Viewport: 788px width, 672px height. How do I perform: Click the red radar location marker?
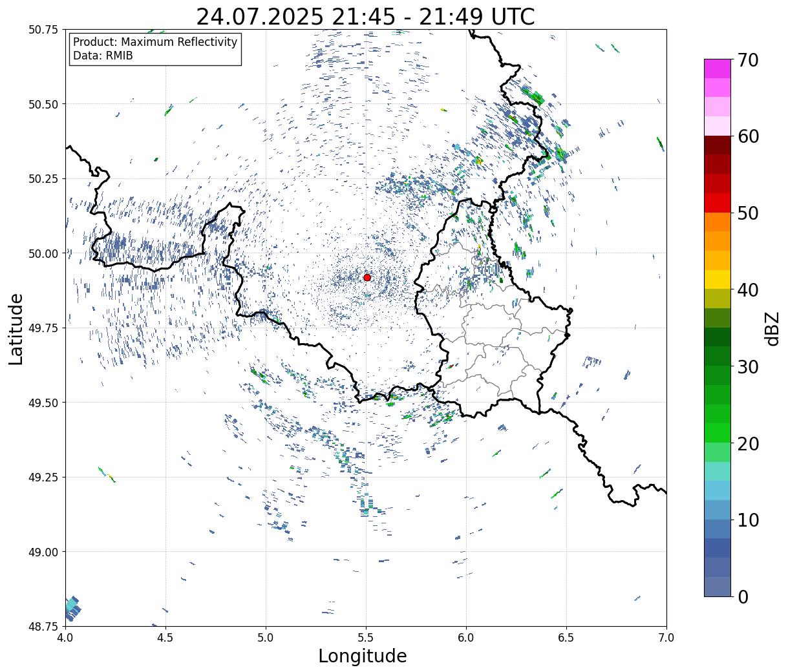[367, 277]
